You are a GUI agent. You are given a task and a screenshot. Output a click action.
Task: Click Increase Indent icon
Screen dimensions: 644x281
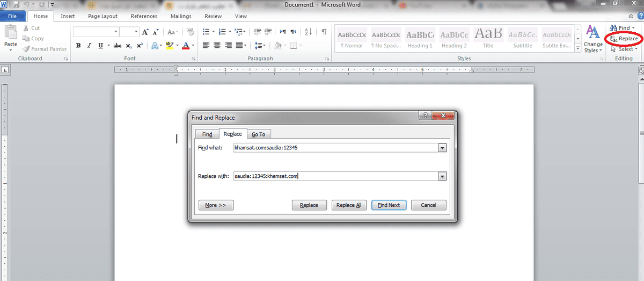tap(268, 32)
